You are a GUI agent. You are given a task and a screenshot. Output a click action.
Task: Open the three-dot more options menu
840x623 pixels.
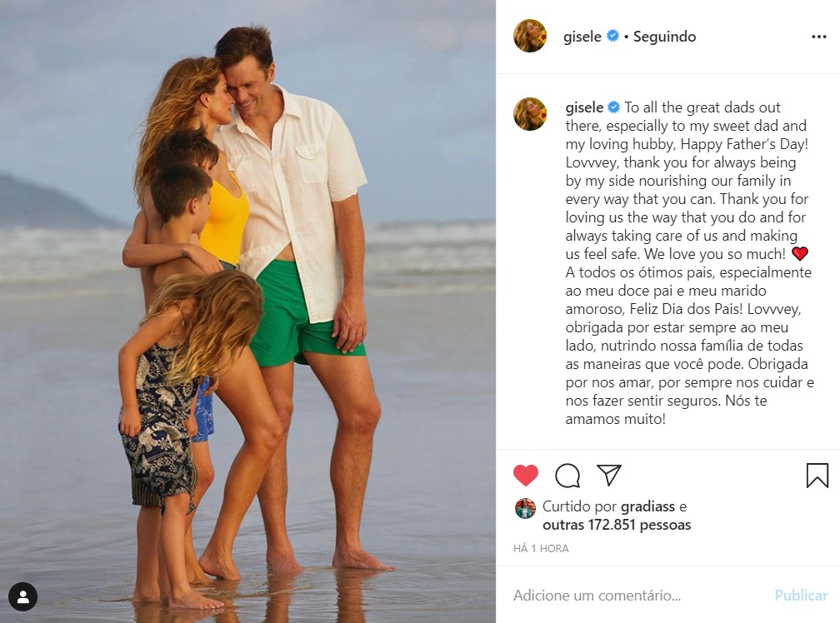tap(818, 37)
